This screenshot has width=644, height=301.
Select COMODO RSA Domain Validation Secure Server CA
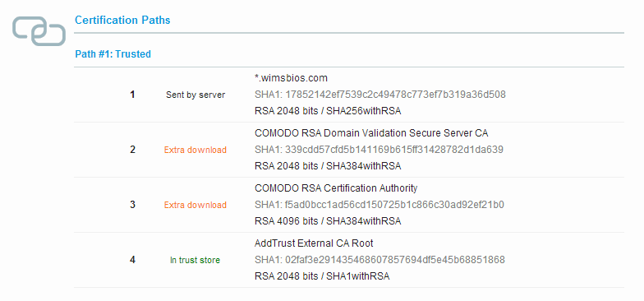click(371, 133)
